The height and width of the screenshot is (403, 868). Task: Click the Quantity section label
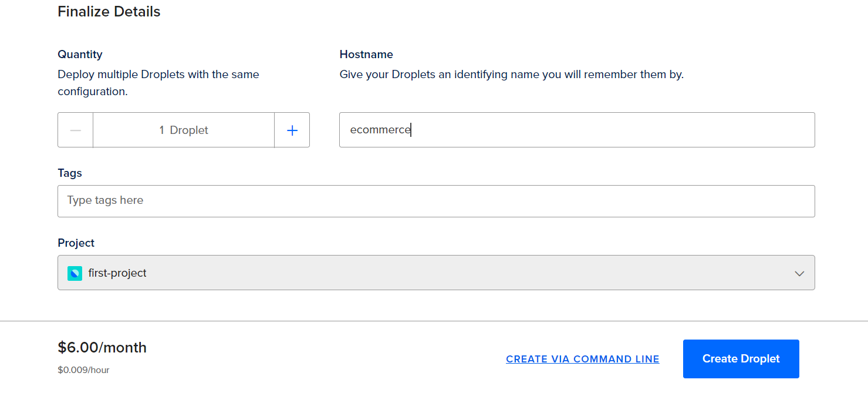(x=80, y=55)
